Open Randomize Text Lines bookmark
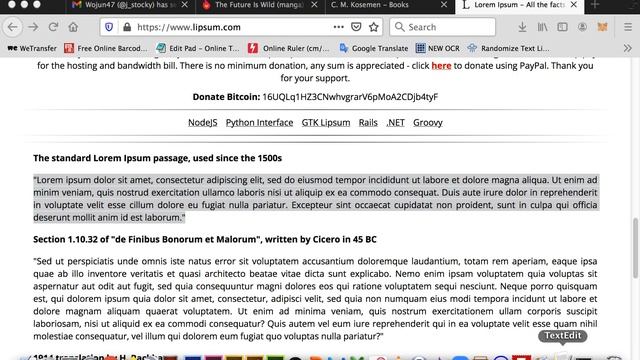Viewport: 640px width, 360px height. (509, 48)
